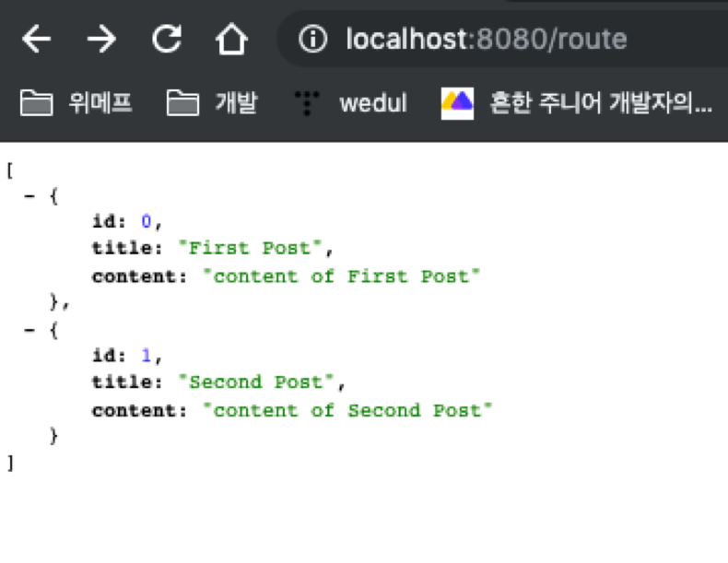
Task: Collapse the second JSON object
Action: tap(29, 331)
